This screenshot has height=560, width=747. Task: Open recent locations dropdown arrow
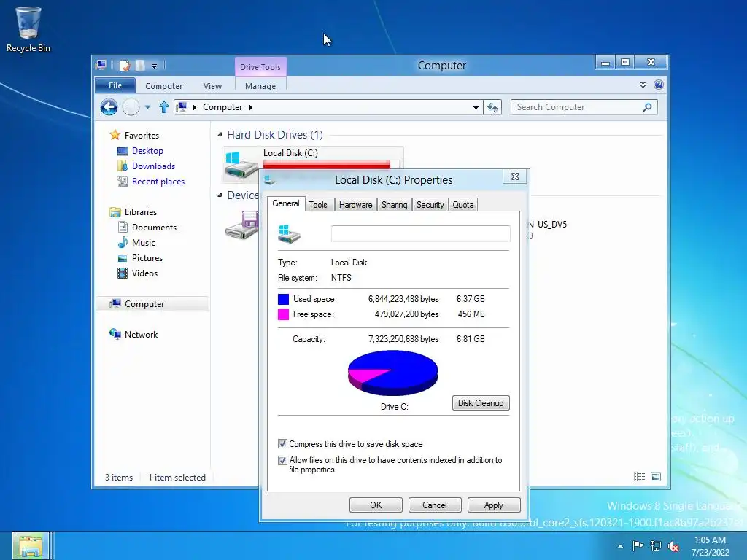[x=147, y=107]
